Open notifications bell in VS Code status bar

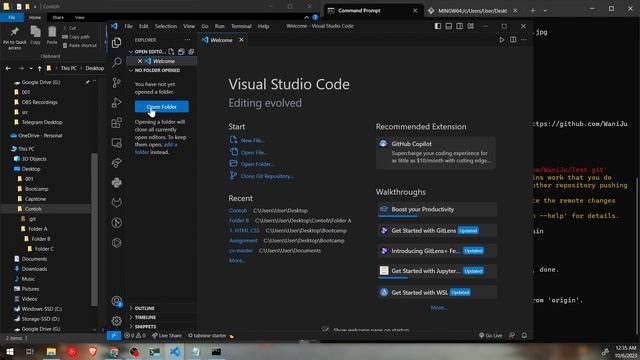(524, 336)
